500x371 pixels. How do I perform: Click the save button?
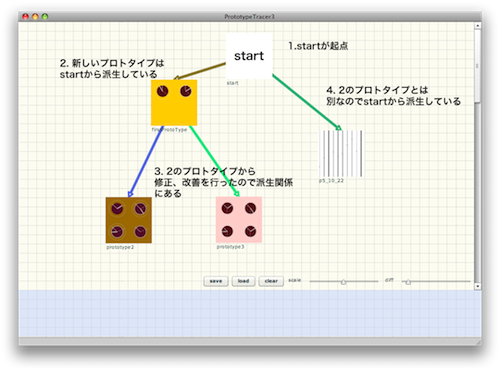(x=216, y=281)
